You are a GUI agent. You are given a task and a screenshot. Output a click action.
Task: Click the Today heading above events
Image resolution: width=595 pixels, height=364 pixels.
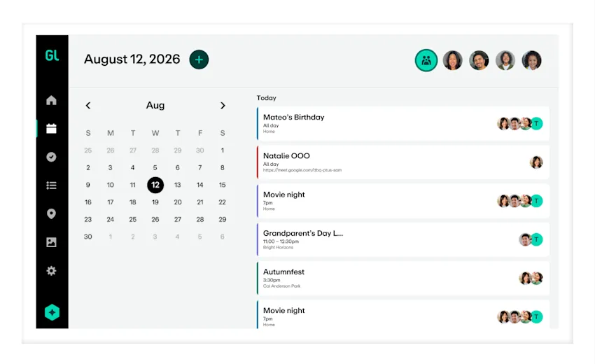tap(267, 98)
